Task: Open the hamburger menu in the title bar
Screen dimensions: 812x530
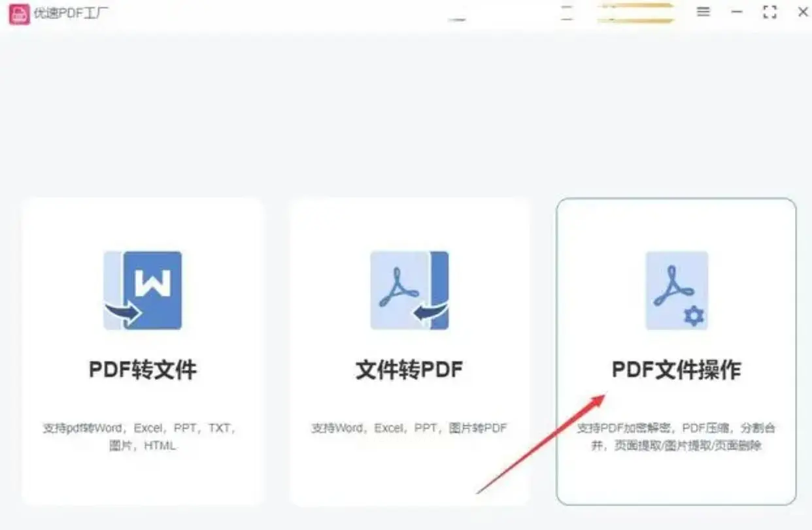Action: 703,12
